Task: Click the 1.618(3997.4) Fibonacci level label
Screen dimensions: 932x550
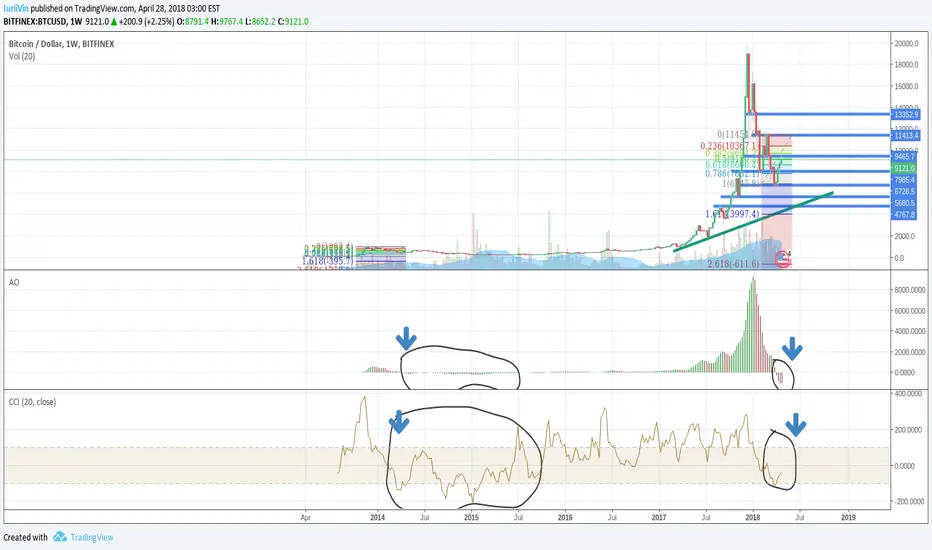Action: coord(732,214)
